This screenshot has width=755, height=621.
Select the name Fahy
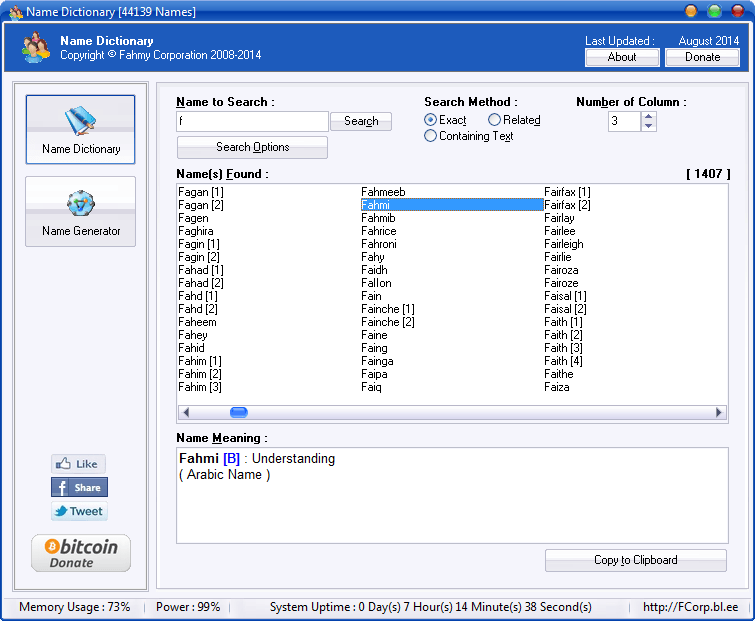pyautogui.click(x=373, y=257)
